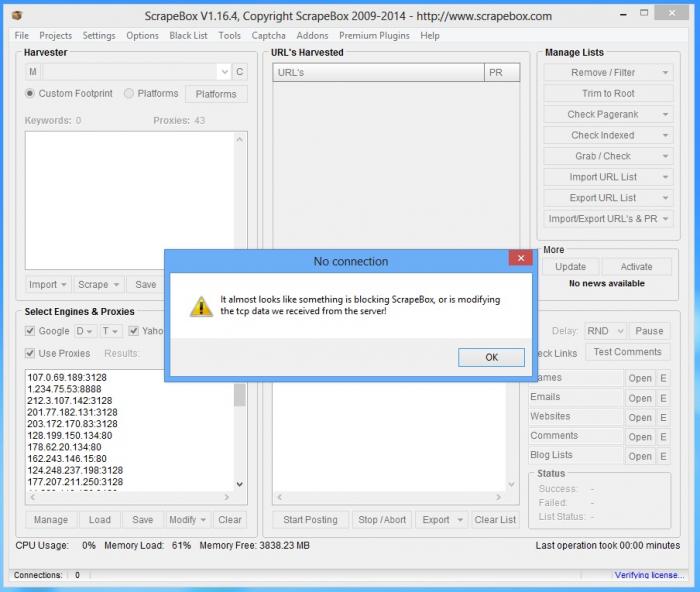Open the Settings menu
This screenshot has height=592, width=700.
(99, 35)
